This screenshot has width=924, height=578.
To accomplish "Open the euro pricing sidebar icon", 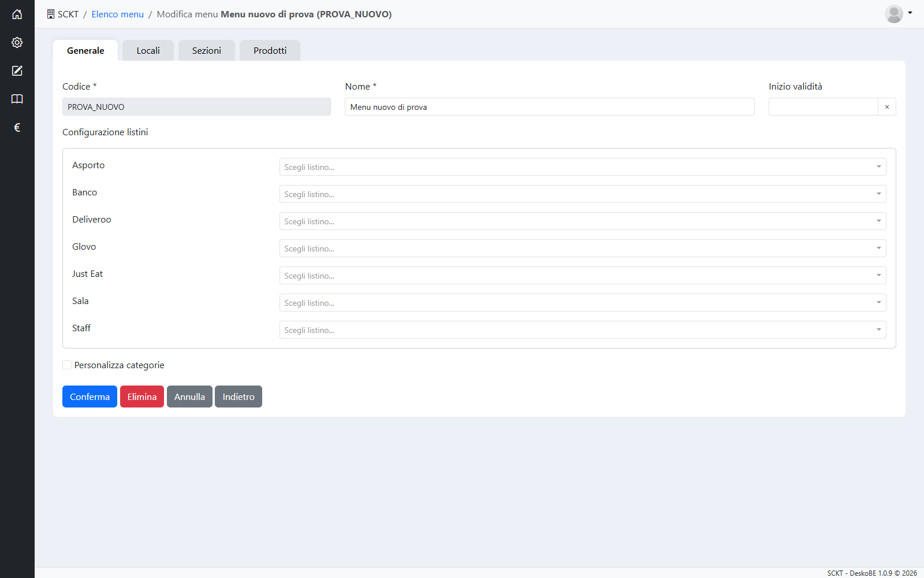I will pyautogui.click(x=17, y=127).
